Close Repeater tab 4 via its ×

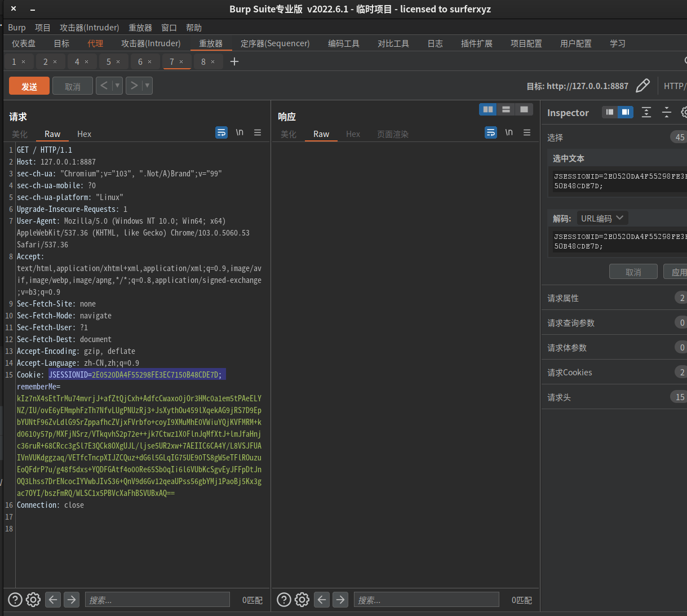86,62
